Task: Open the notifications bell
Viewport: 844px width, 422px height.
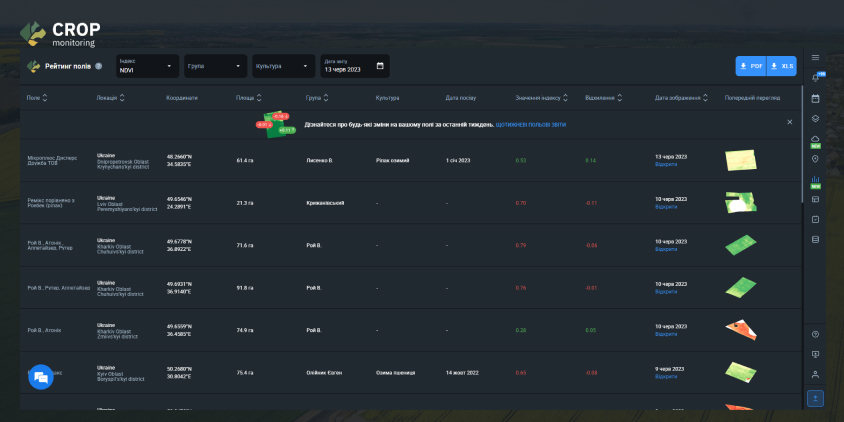Action: coord(815,78)
